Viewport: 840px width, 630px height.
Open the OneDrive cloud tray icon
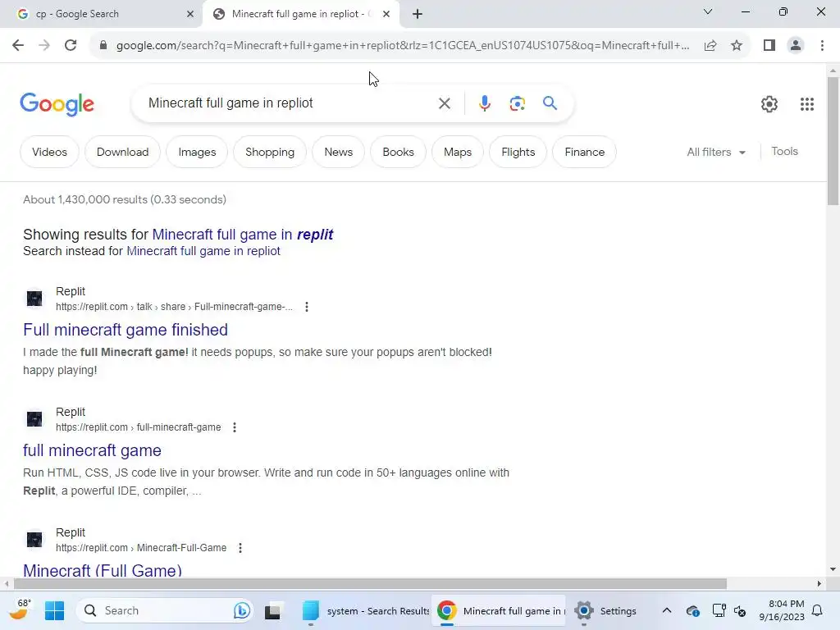[x=692, y=610]
